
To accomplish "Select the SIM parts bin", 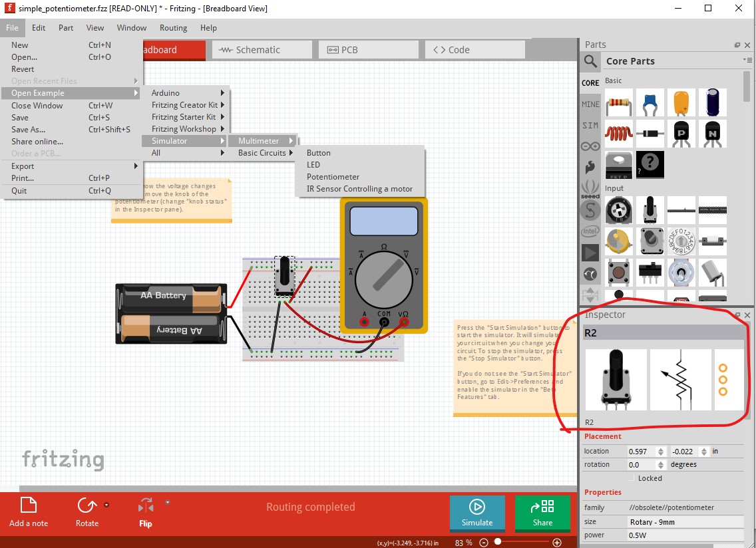I will click(590, 125).
